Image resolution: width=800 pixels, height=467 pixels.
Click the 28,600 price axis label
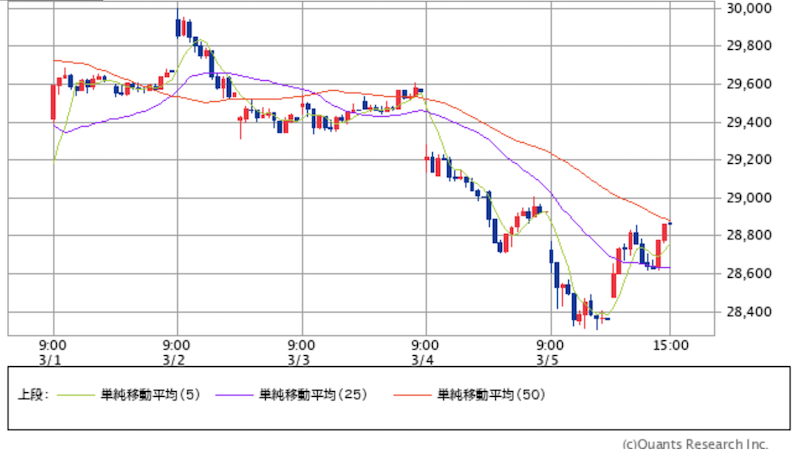pyautogui.click(x=749, y=274)
